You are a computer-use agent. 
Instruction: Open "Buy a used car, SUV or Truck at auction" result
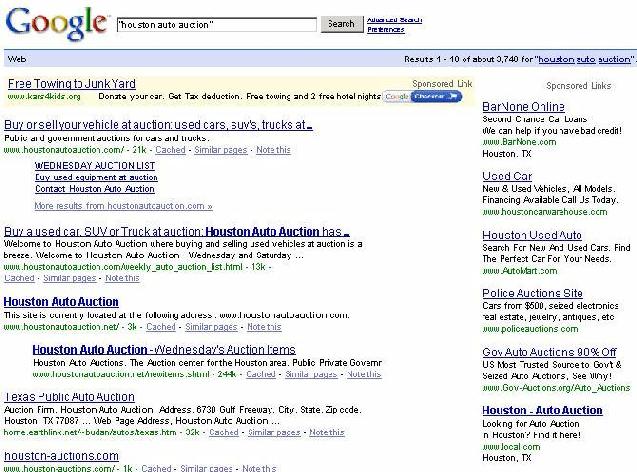[176, 232]
